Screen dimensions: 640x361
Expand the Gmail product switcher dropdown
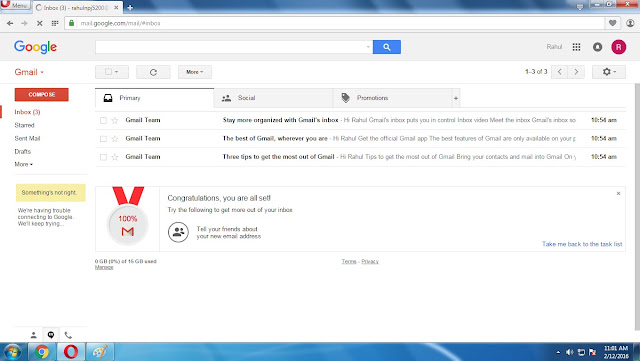(29, 72)
